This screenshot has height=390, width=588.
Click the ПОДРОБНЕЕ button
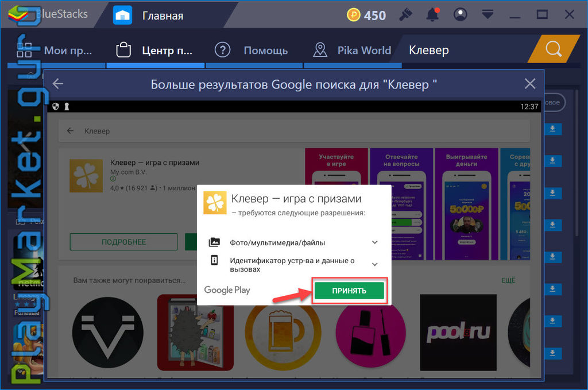(124, 242)
